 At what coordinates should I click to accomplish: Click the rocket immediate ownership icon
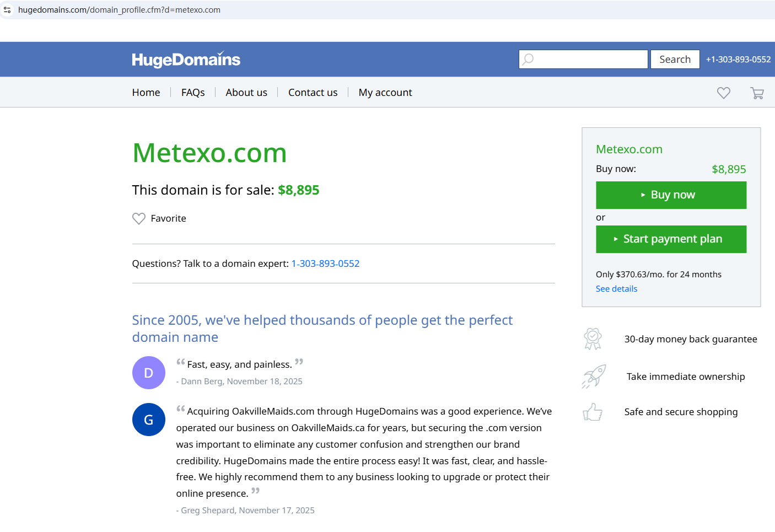(x=594, y=377)
